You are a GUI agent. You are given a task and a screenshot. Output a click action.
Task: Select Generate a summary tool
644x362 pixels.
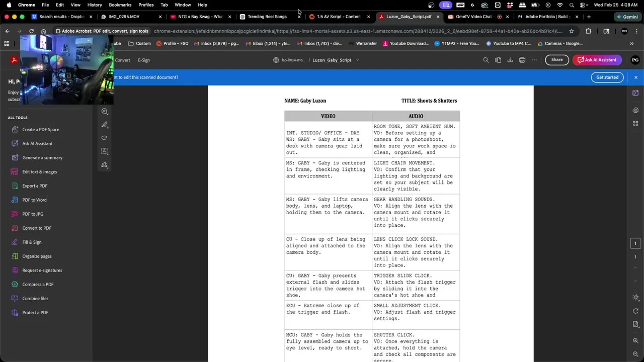pyautogui.click(x=42, y=157)
